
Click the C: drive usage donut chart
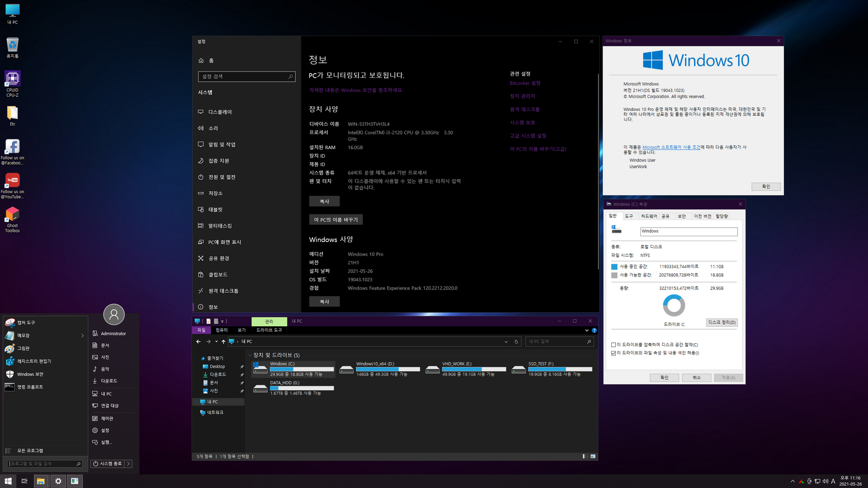click(x=674, y=305)
